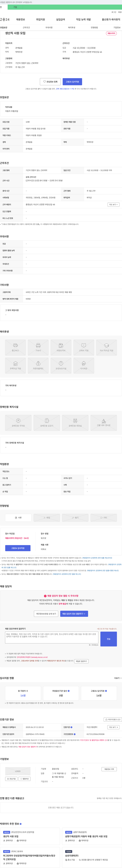Image resolution: width=122 pixels, height=868 pixels.
Task: Click the 관심기업 button
Action: point(11,779)
